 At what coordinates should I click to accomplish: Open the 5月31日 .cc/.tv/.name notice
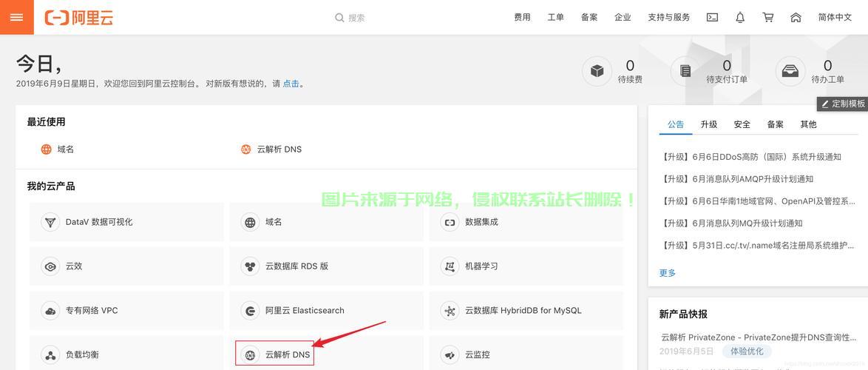tap(759, 246)
